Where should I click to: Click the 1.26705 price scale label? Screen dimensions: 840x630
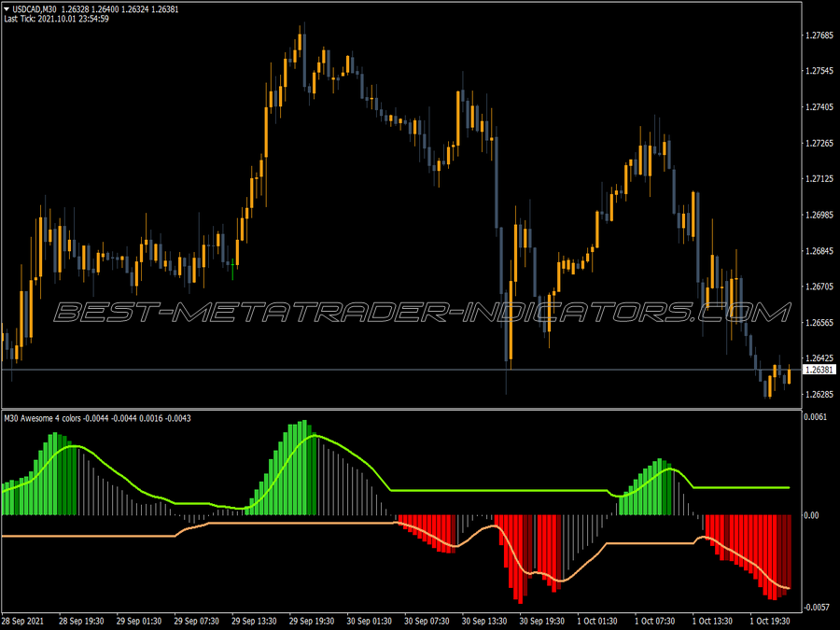[819, 287]
